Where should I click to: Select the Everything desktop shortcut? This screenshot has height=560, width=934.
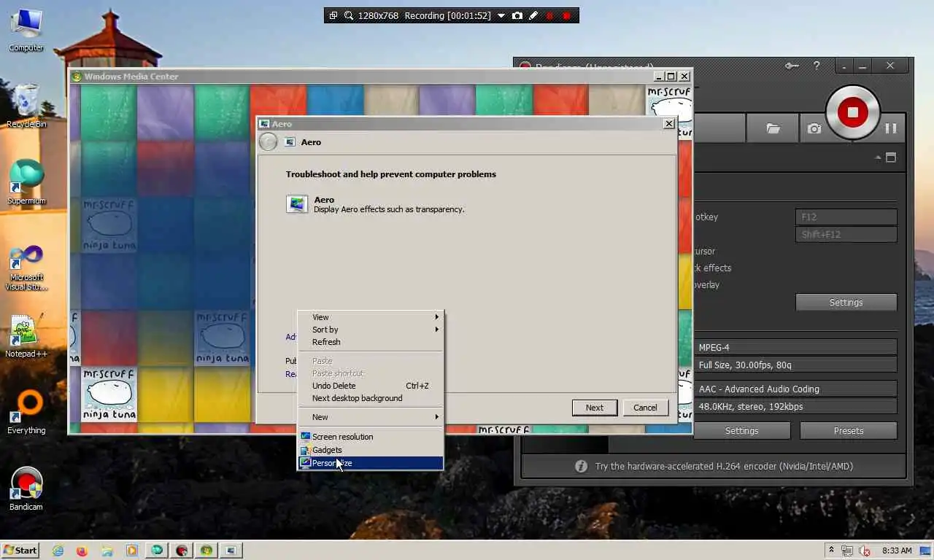pos(26,412)
